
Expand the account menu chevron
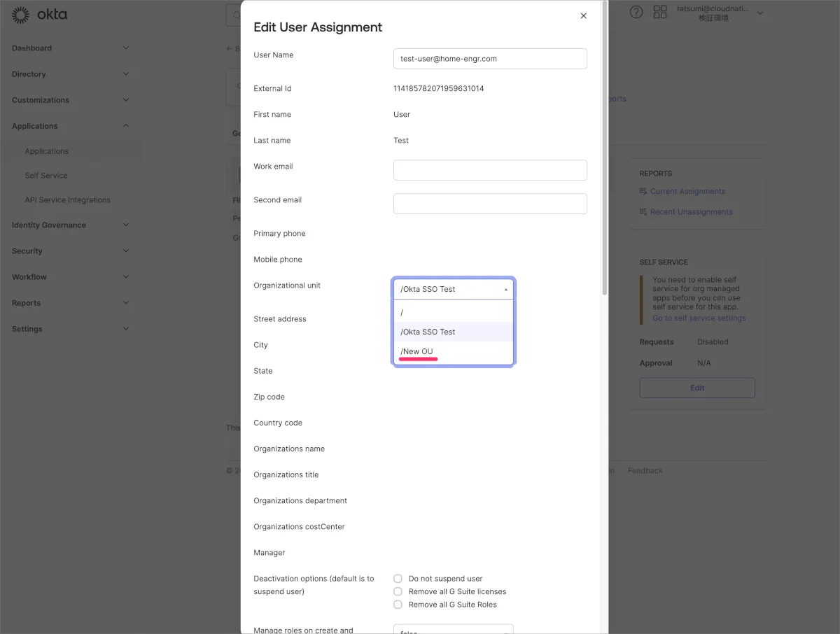point(761,13)
